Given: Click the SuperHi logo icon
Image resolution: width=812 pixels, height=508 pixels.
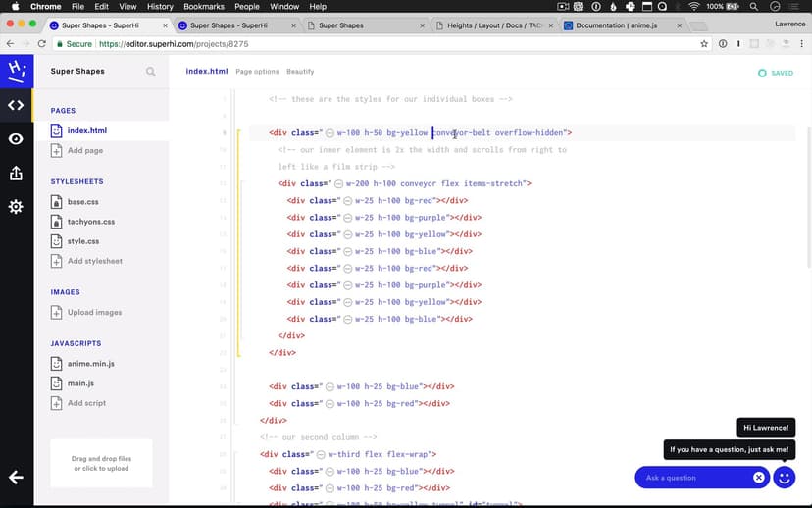Looking at the screenshot, I should 16,71.
